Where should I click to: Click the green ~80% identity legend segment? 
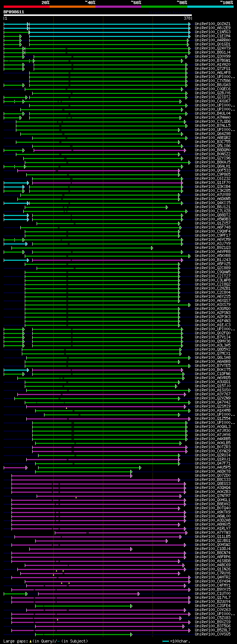coord(164,7)
